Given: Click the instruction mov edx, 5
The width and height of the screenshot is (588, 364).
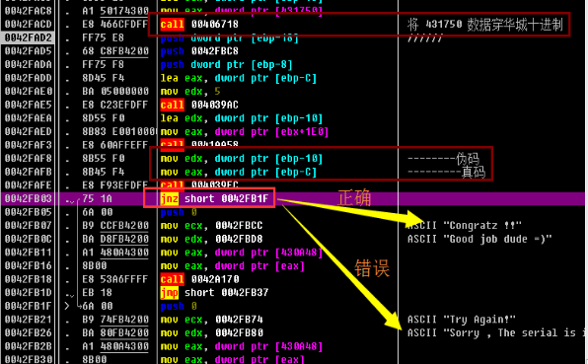Looking at the screenshot, I should click(190, 92).
